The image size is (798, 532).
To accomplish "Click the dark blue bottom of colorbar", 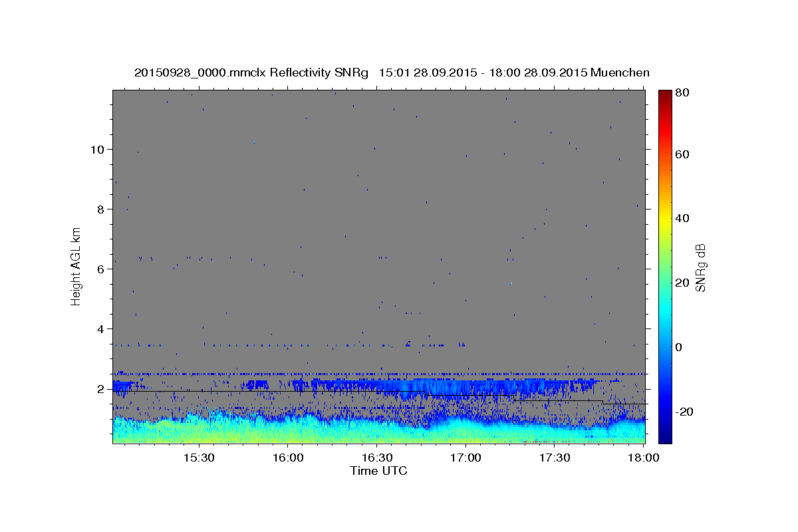I will 665,436.
